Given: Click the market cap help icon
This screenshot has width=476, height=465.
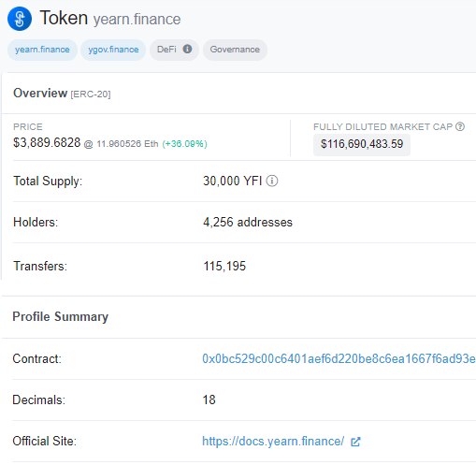Looking at the screenshot, I should pos(460,126).
